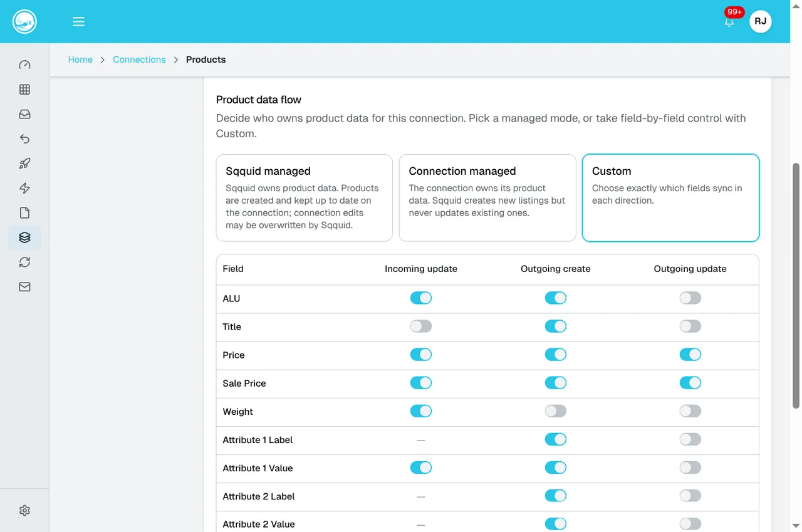Open the hamburger menu
The image size is (802, 532).
pos(78,21)
